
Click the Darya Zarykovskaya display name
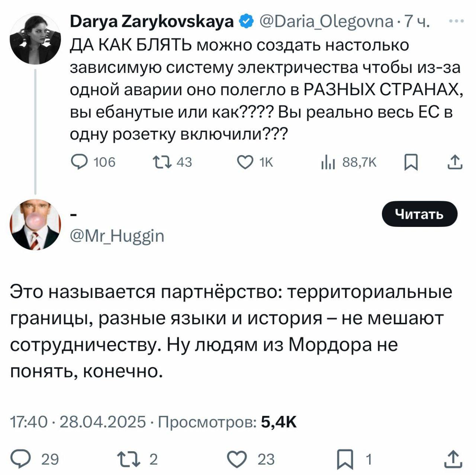tap(152, 22)
